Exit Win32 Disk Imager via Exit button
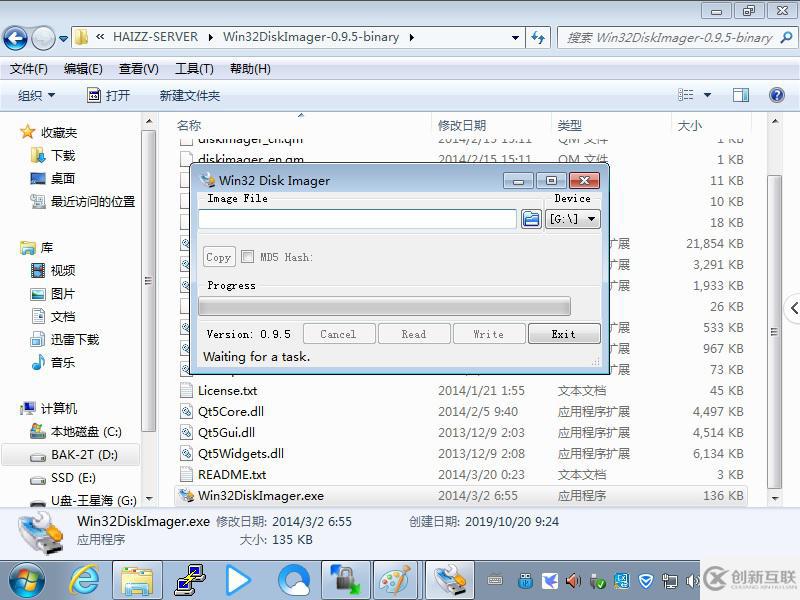Viewport: 800px width, 600px height. pyautogui.click(x=564, y=334)
